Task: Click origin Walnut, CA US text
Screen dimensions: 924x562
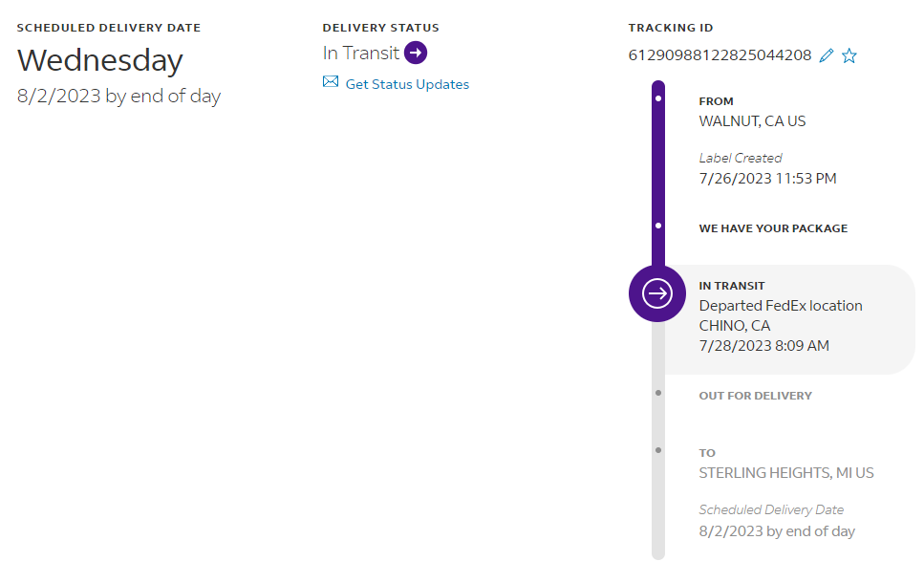Action: (752, 121)
